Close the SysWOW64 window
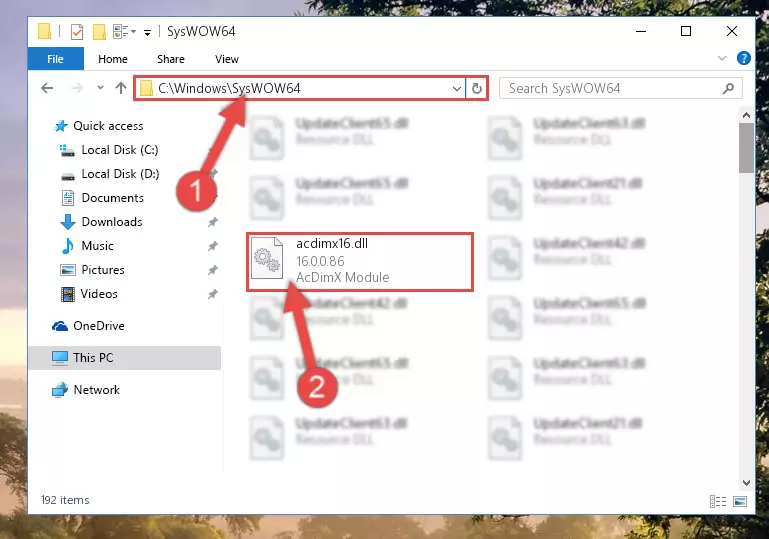 tap(732, 31)
